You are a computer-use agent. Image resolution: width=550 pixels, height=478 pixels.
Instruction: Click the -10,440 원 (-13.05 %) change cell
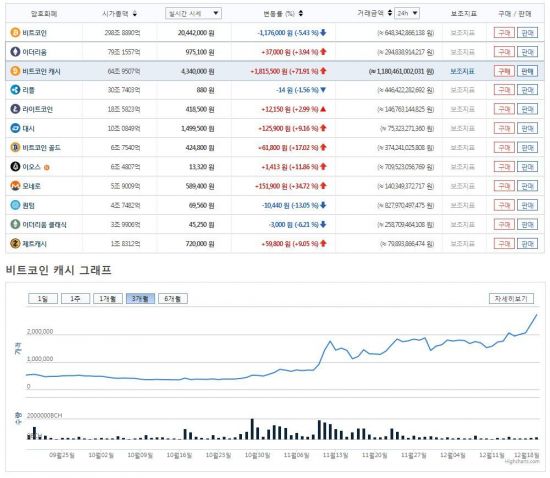coord(294,205)
